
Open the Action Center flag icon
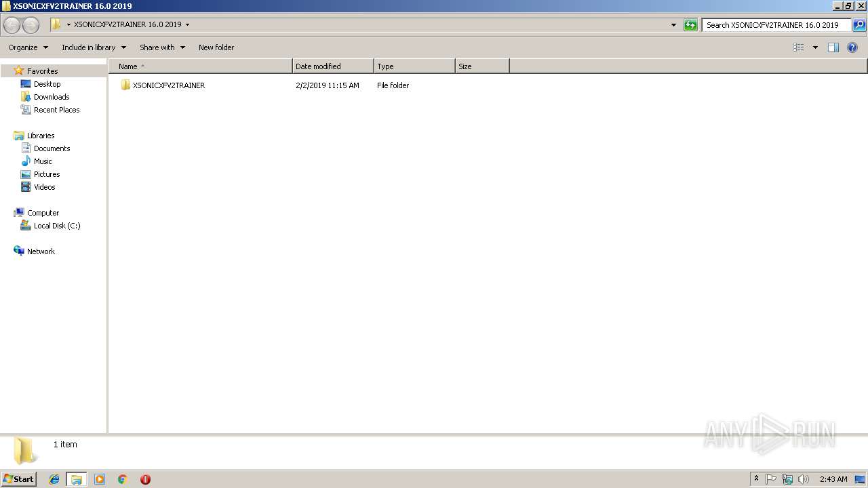[x=771, y=479]
